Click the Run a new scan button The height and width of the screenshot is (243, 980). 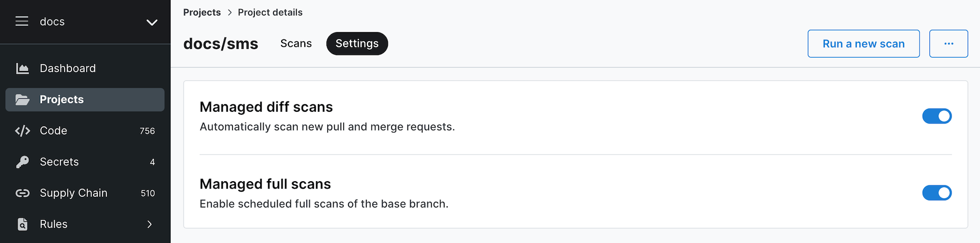pos(863,44)
